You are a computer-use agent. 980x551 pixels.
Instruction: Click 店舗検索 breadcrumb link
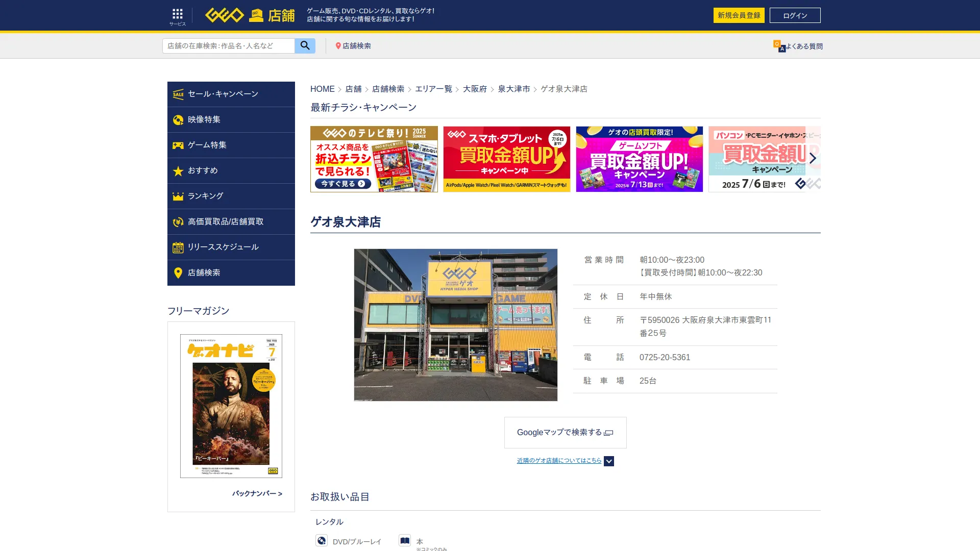(x=388, y=89)
